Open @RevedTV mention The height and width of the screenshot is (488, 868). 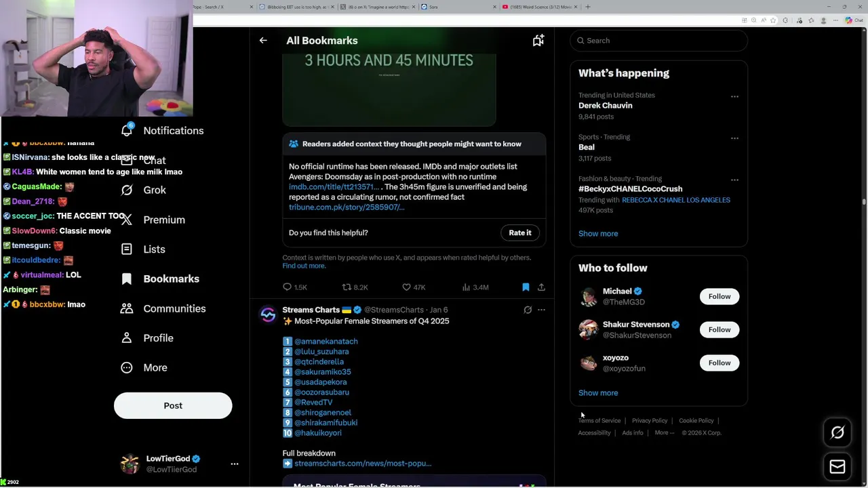pos(313,403)
